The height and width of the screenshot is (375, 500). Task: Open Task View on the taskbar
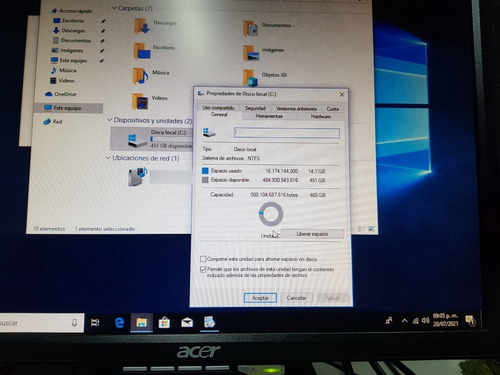(95, 322)
